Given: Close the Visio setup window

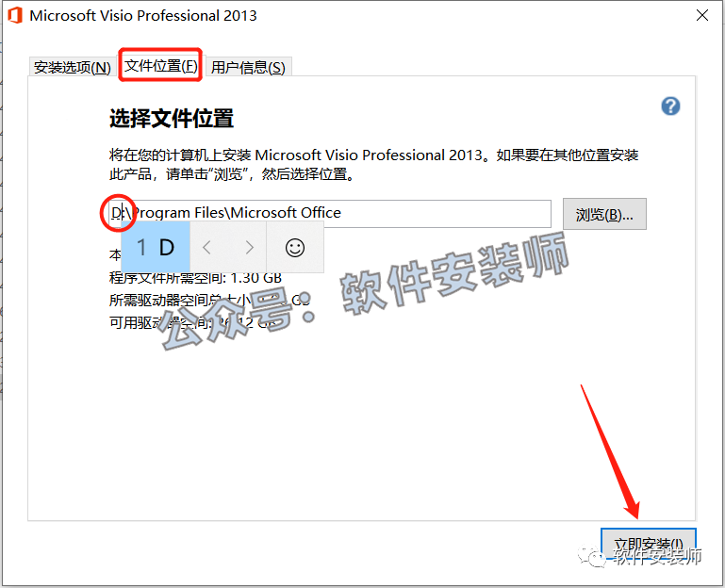Looking at the screenshot, I should click(701, 15).
